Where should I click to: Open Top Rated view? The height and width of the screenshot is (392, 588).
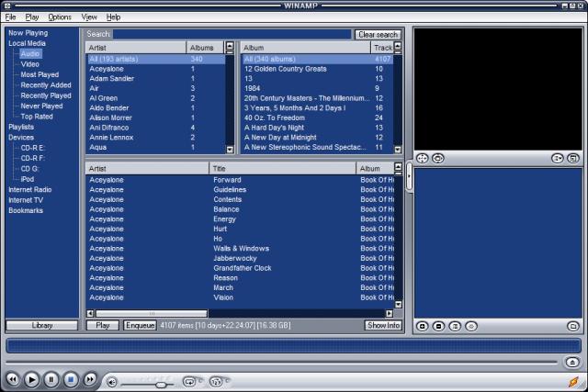pos(37,117)
